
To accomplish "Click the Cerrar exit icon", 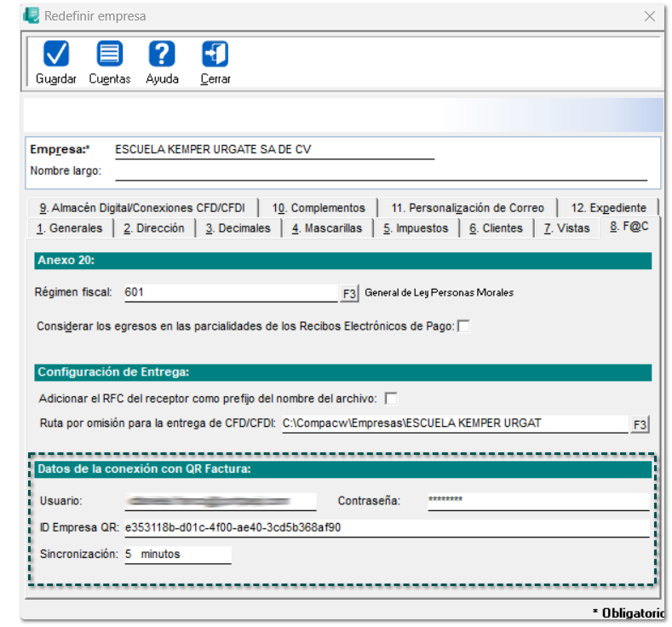I will pyautogui.click(x=215, y=55).
